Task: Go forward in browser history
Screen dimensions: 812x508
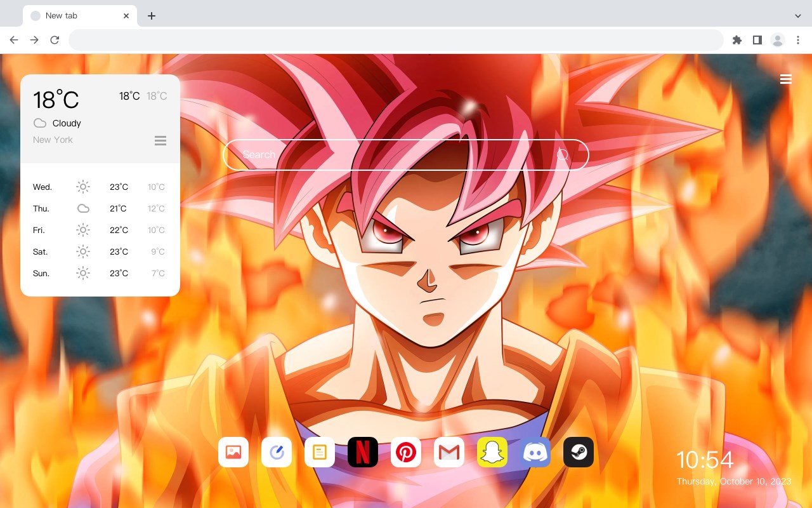Action: (x=34, y=40)
